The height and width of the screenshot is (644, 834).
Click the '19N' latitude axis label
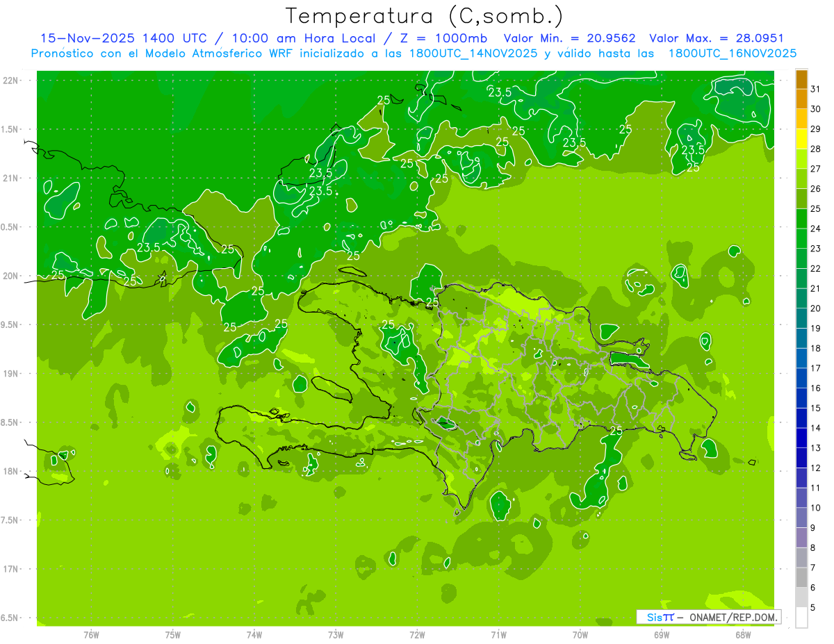(x=10, y=374)
